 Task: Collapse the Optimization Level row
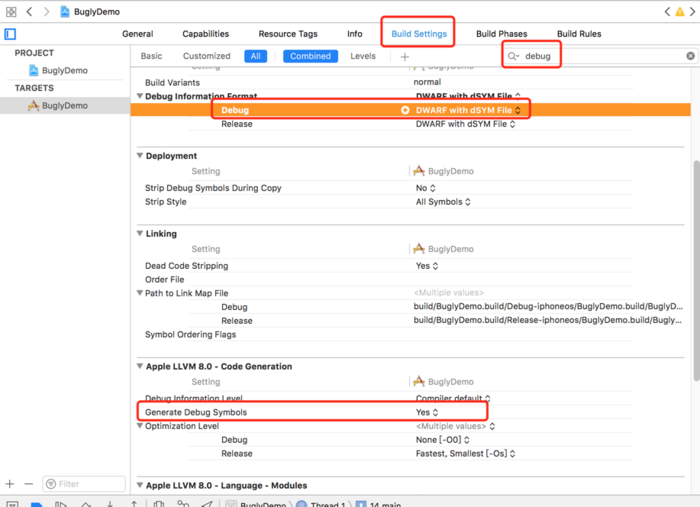[140, 426]
